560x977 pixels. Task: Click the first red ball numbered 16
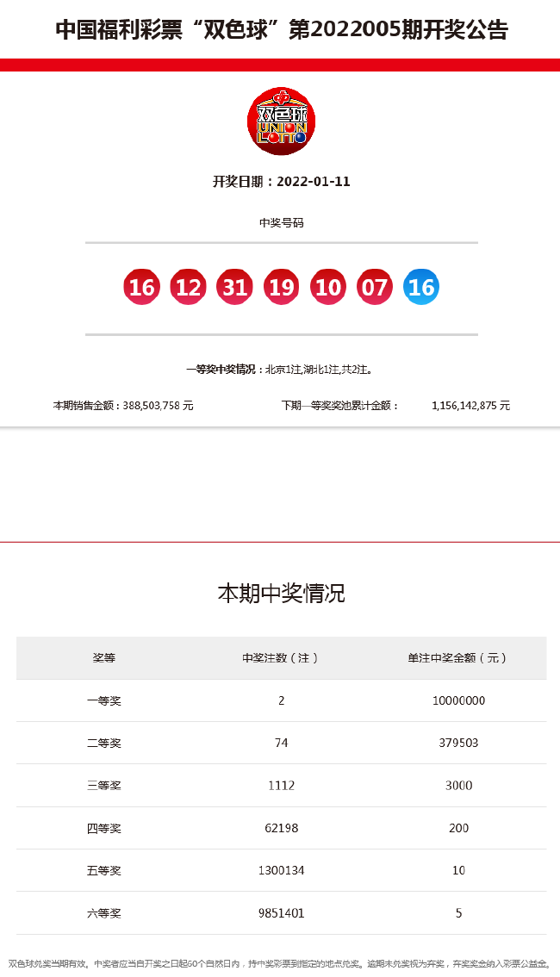141,287
